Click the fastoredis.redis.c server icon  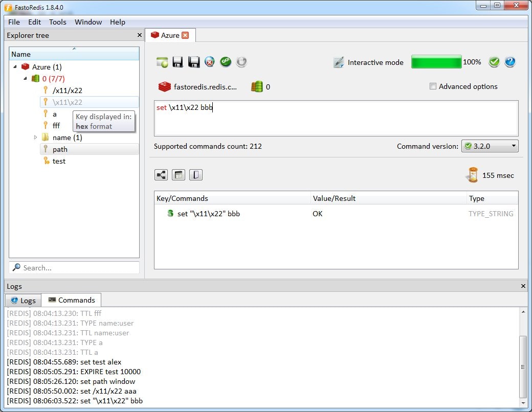pos(165,86)
